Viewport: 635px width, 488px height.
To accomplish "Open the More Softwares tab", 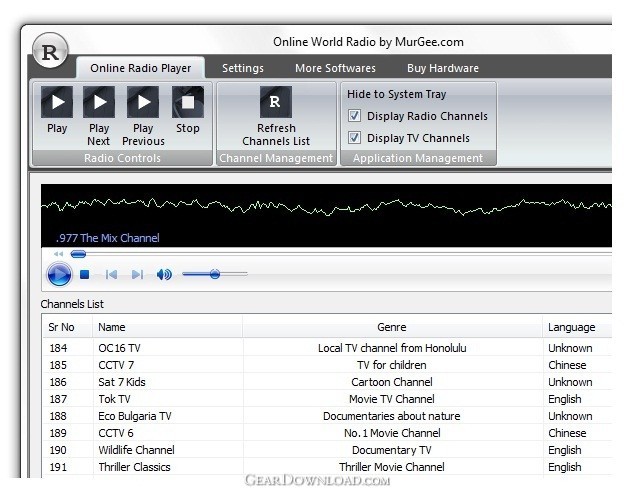I will tap(335, 68).
